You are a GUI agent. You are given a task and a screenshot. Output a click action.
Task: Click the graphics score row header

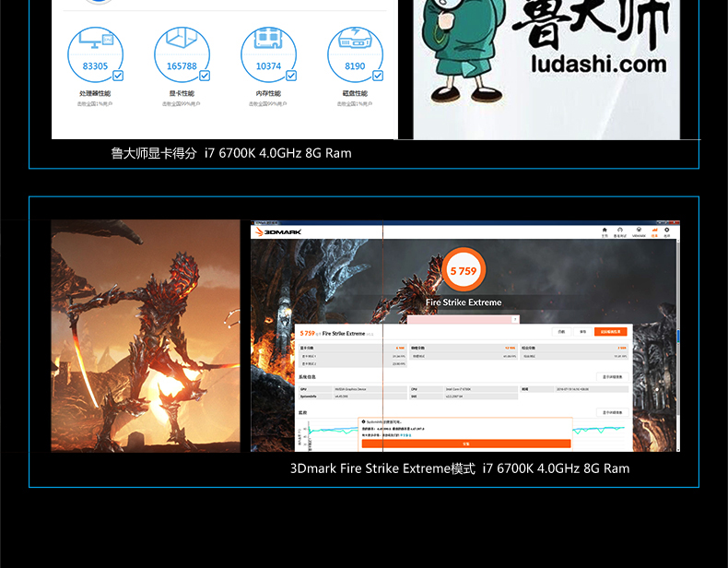tap(353, 348)
